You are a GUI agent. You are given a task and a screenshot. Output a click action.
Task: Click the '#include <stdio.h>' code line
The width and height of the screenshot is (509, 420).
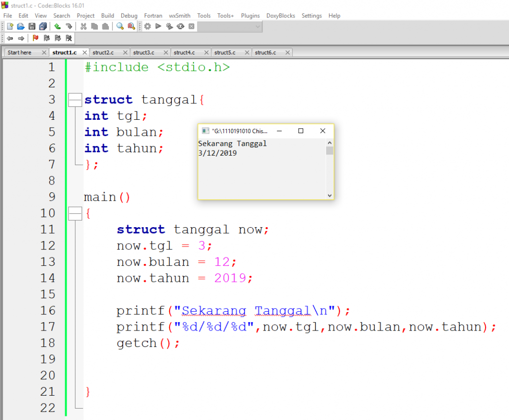pos(157,67)
